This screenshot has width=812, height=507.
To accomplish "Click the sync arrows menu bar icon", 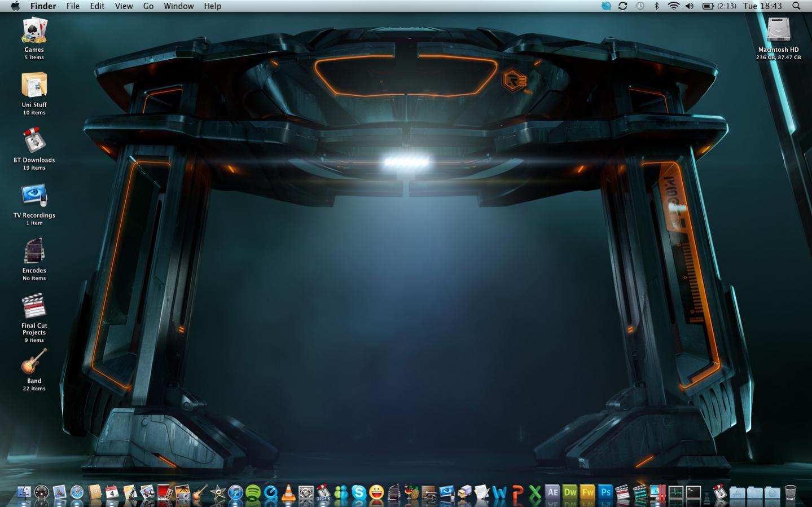I will [x=622, y=6].
